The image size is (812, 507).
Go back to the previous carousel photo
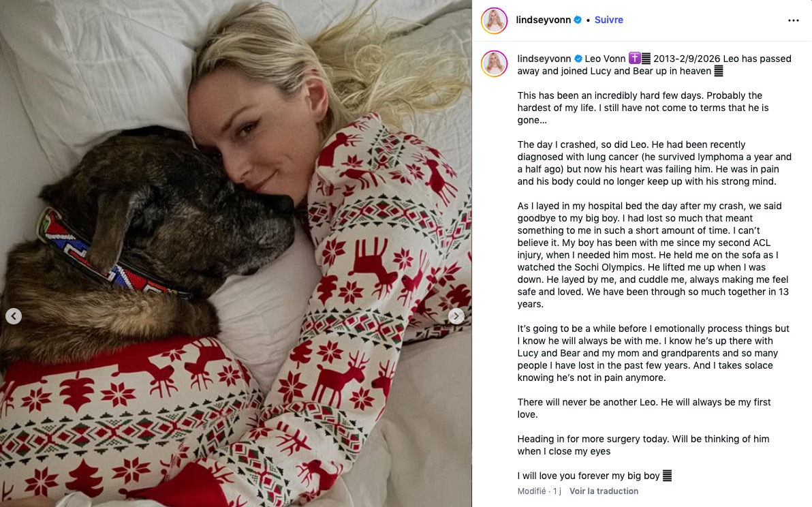tap(14, 316)
